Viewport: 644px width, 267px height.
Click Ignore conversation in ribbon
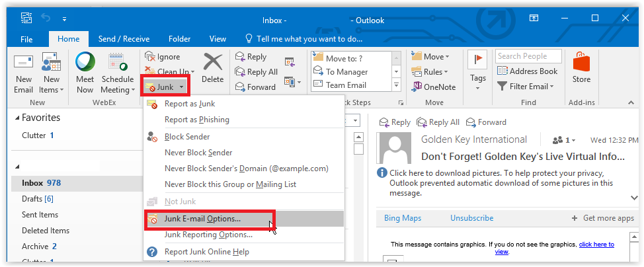[162, 57]
